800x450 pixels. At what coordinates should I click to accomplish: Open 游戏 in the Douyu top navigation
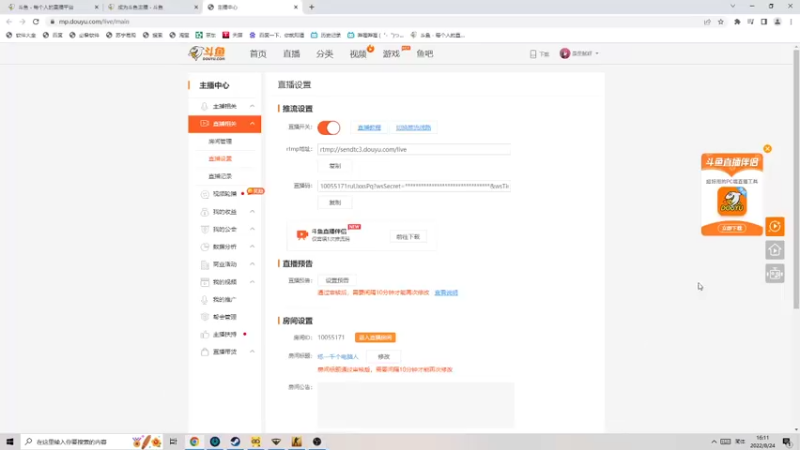(x=391, y=54)
